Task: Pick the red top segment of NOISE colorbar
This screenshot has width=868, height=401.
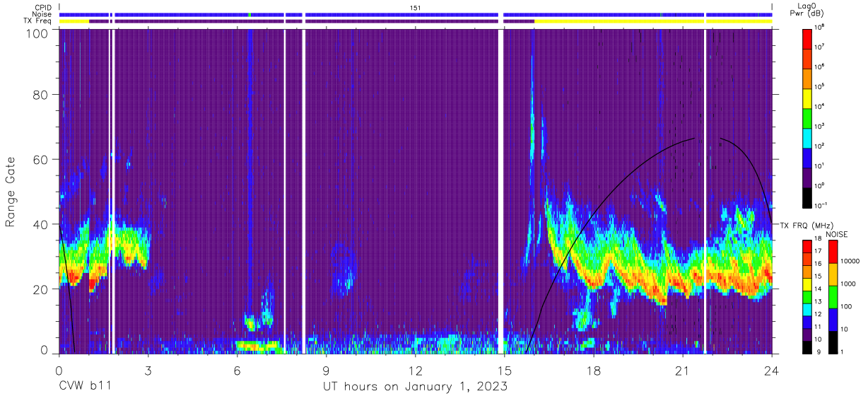Action: click(x=833, y=252)
